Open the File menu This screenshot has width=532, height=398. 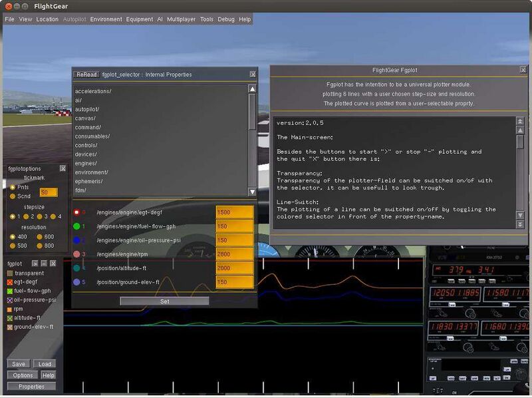point(9,19)
